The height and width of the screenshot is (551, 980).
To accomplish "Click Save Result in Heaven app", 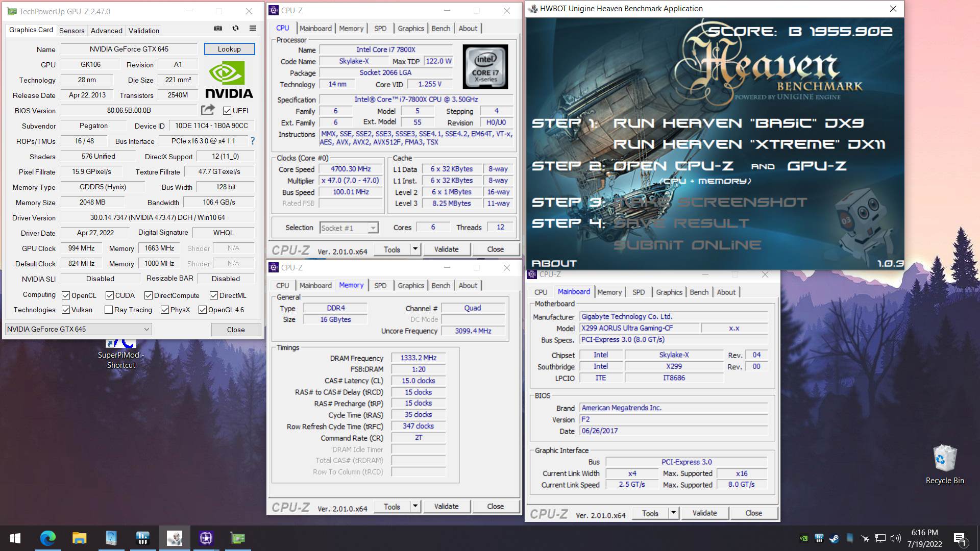I will click(681, 223).
